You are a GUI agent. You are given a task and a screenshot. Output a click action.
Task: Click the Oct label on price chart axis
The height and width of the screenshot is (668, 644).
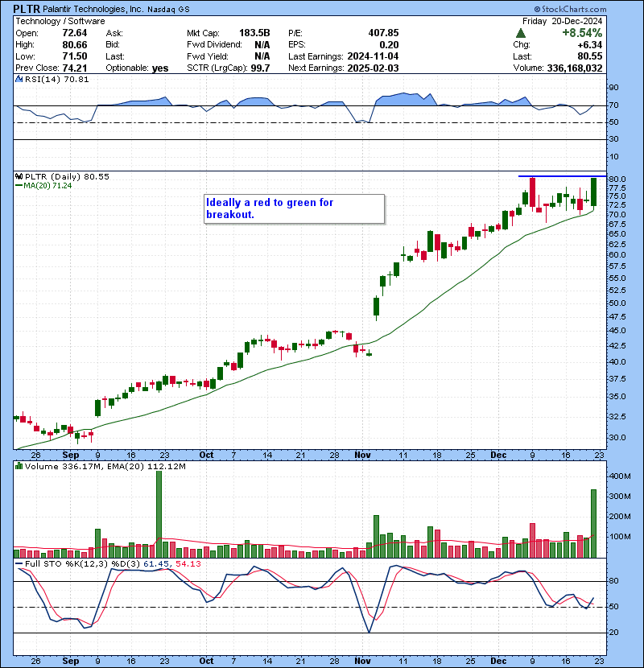206,455
